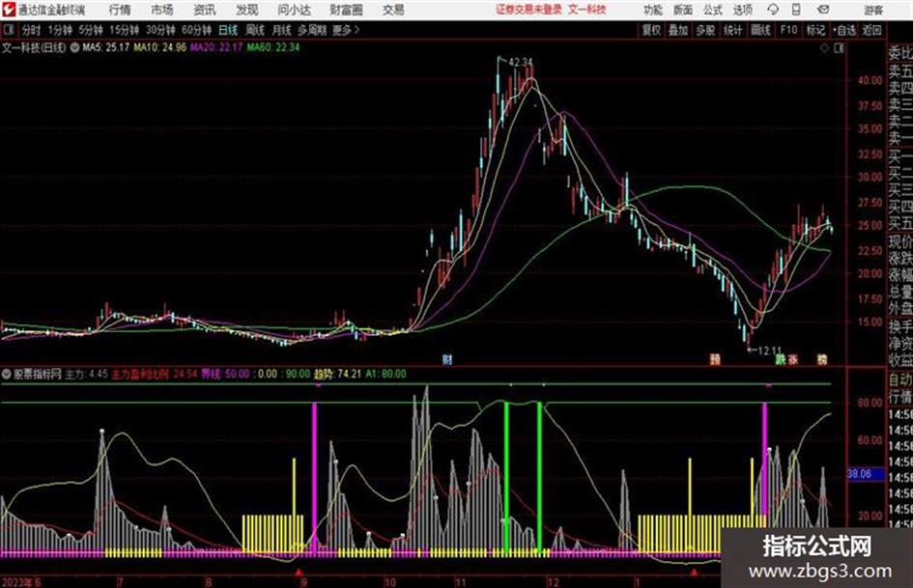Open the 发现 menu
The height and width of the screenshot is (588, 913).
point(247,10)
